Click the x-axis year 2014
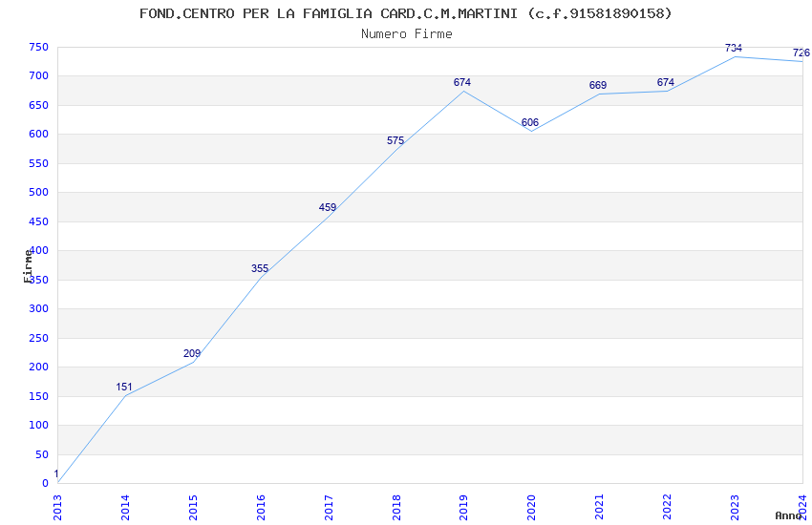 click(125, 508)
